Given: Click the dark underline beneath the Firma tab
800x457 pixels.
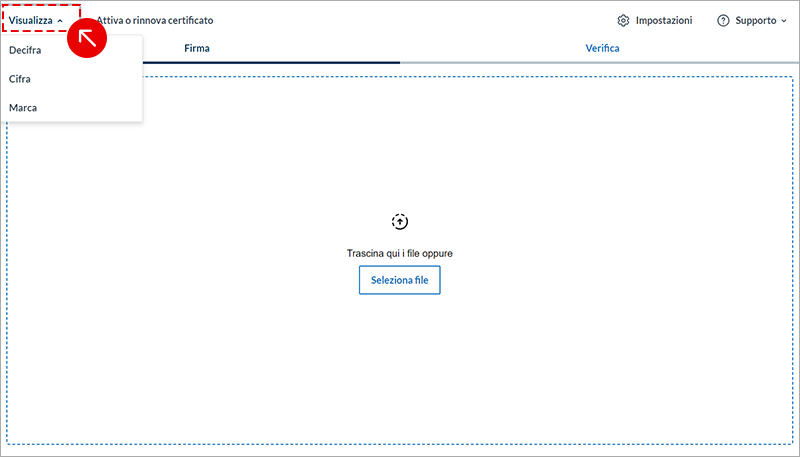Looking at the screenshot, I should tap(270, 62).
